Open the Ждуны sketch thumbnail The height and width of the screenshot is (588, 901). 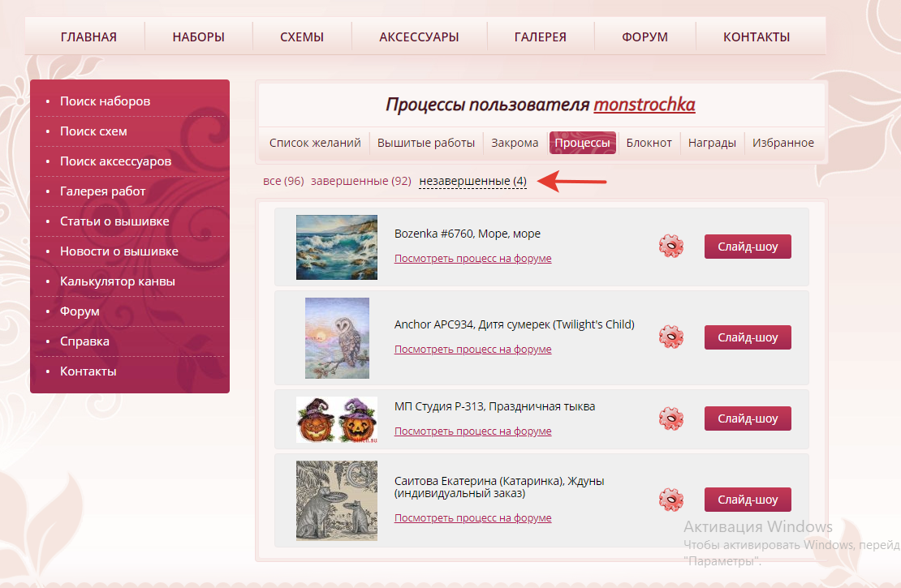pos(337,500)
